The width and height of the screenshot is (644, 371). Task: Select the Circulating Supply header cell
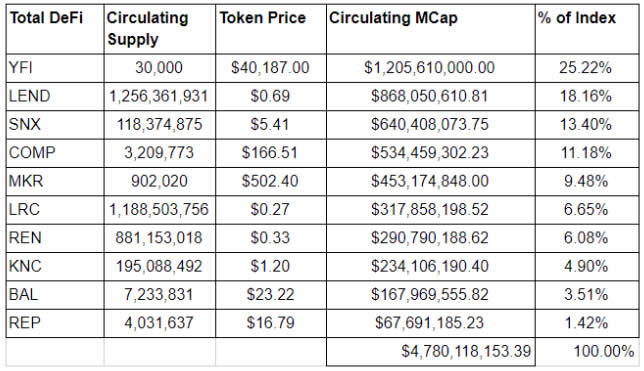point(160,29)
